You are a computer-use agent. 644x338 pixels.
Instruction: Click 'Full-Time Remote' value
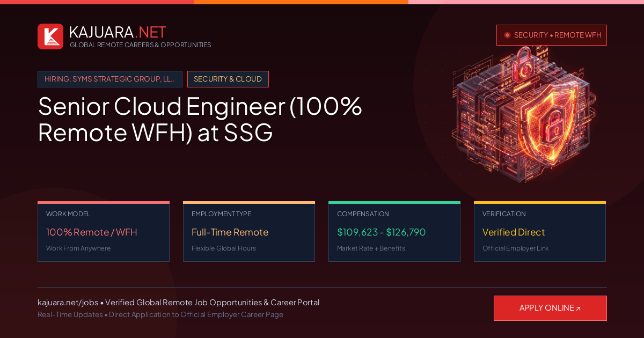[230, 232]
